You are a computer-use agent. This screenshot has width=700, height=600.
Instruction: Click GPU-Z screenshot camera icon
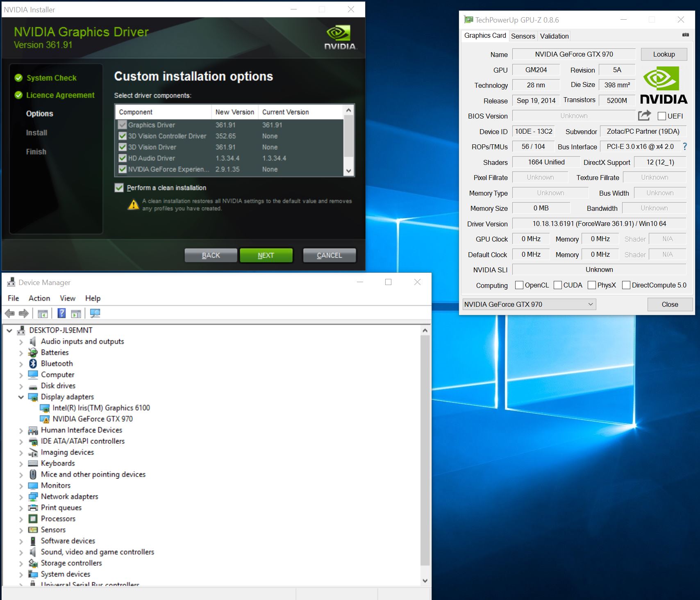pyautogui.click(x=685, y=35)
